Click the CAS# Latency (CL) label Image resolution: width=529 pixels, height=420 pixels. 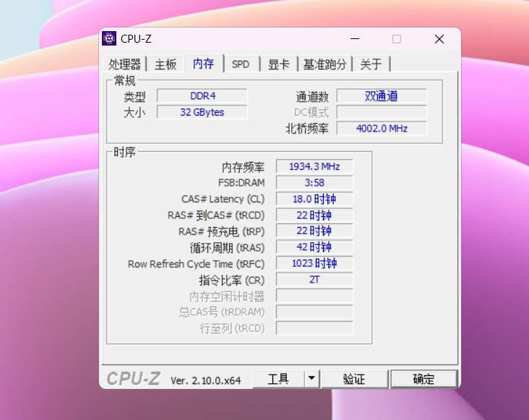[223, 199]
